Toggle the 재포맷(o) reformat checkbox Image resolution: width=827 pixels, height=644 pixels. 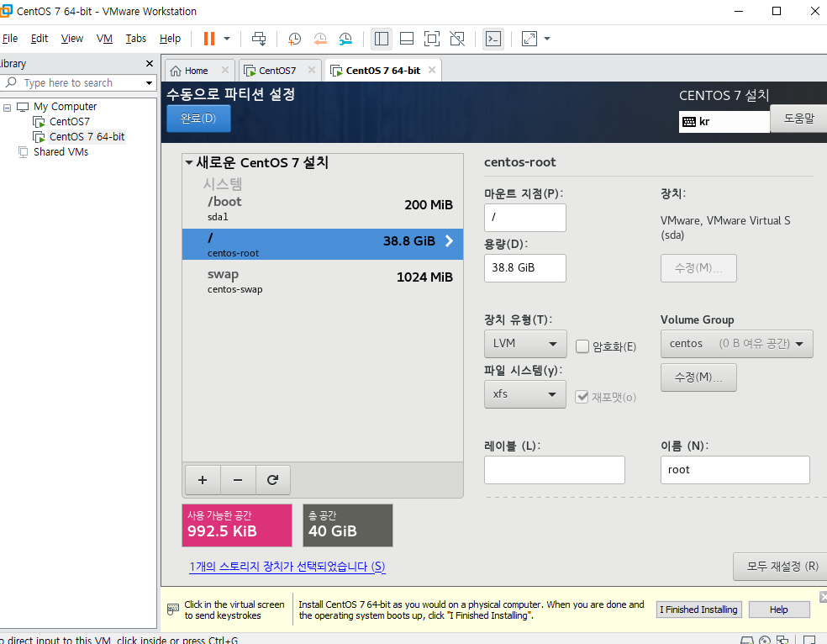point(582,397)
